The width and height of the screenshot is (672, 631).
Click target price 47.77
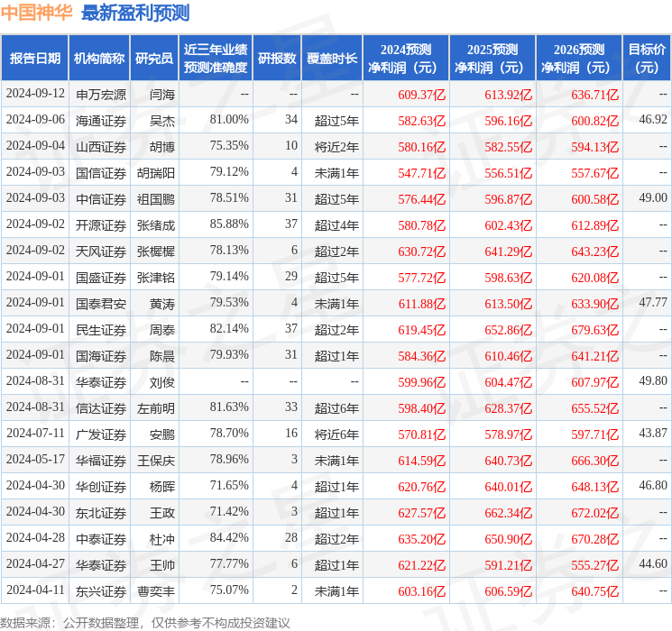[x=653, y=303]
